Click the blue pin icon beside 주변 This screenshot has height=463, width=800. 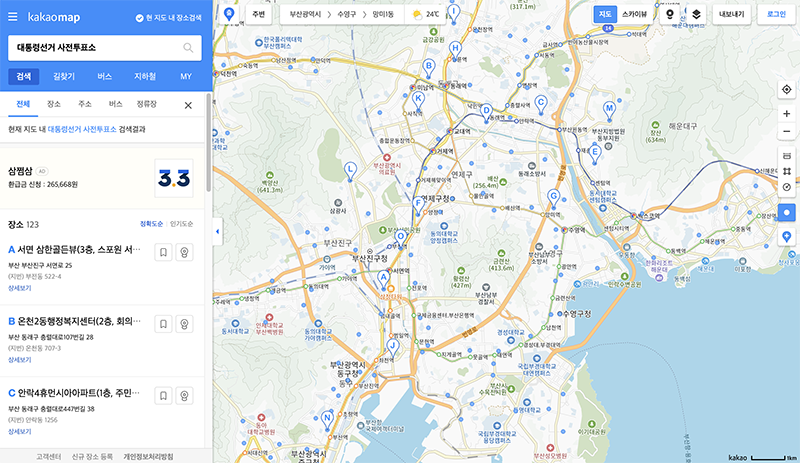229,14
